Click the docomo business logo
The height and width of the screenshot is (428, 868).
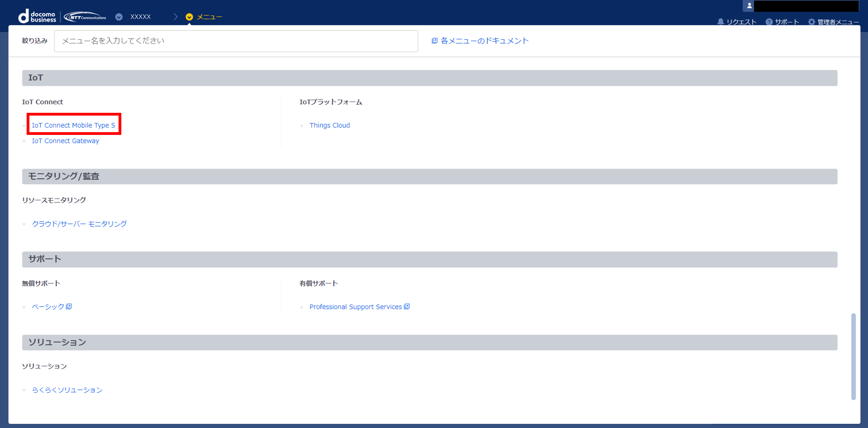click(37, 17)
